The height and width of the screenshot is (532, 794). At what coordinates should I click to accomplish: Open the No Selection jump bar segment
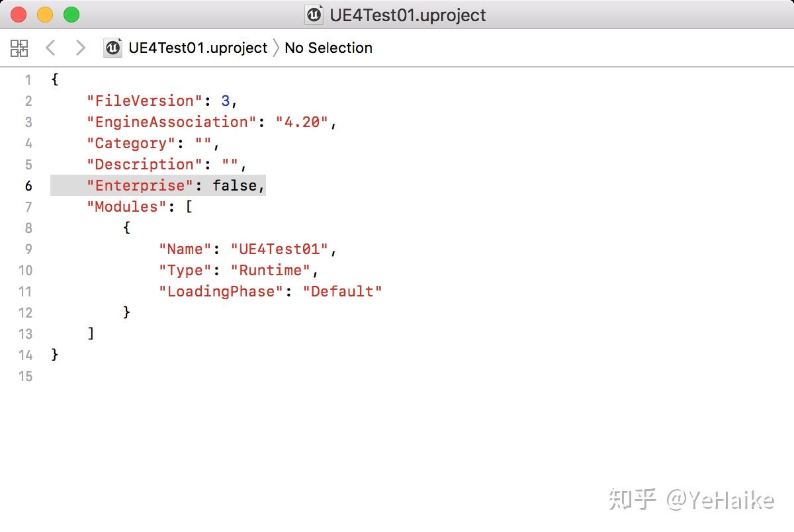[x=328, y=48]
